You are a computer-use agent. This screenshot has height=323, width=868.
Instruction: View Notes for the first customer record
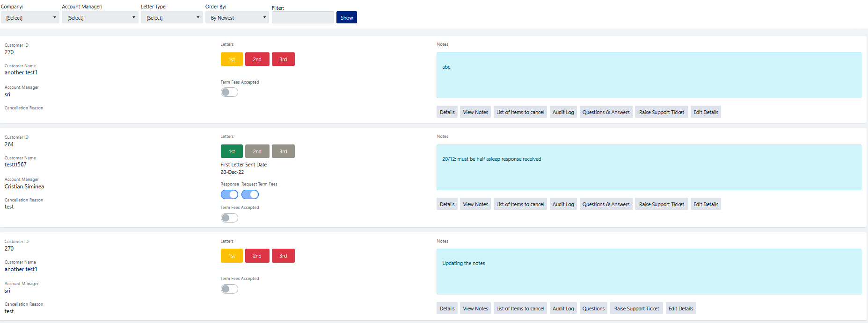(x=475, y=112)
